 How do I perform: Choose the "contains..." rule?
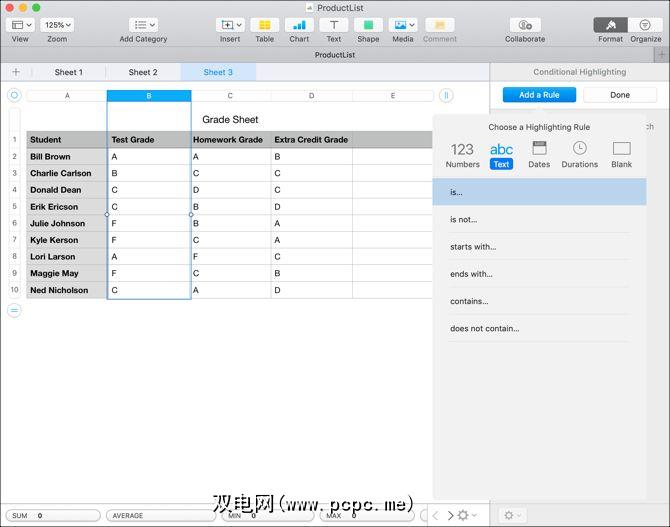539,301
